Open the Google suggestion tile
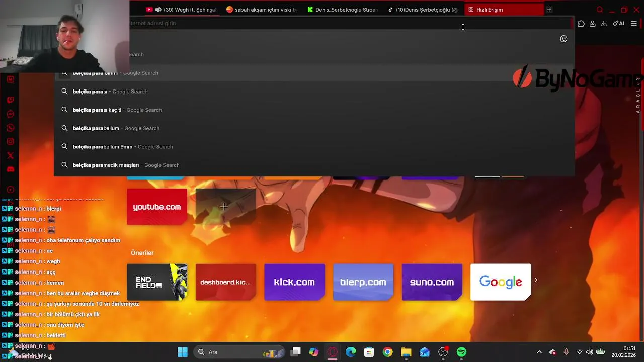The image size is (644, 362). (x=501, y=282)
